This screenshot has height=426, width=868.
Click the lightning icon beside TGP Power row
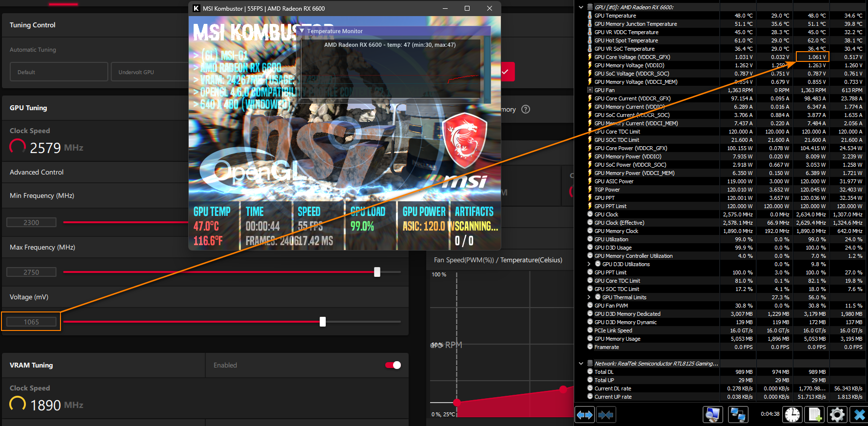(x=590, y=190)
